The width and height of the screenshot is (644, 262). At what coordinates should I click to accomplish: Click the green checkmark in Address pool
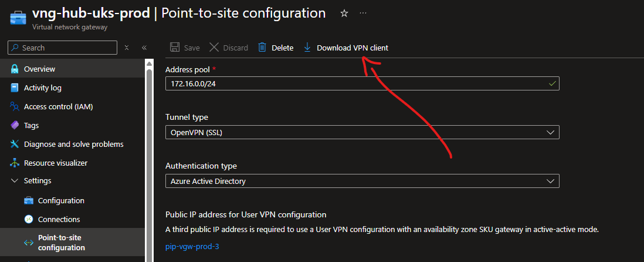point(553,84)
